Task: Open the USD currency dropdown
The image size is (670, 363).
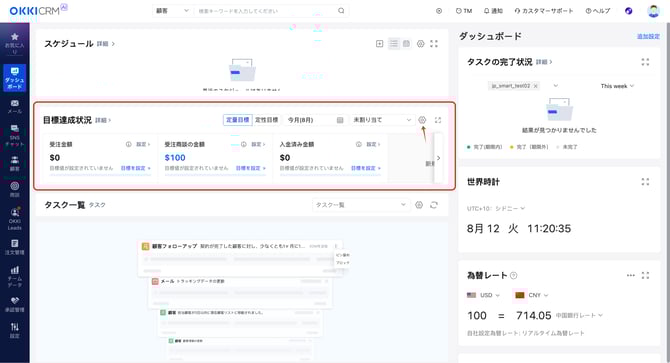Action: click(x=484, y=295)
